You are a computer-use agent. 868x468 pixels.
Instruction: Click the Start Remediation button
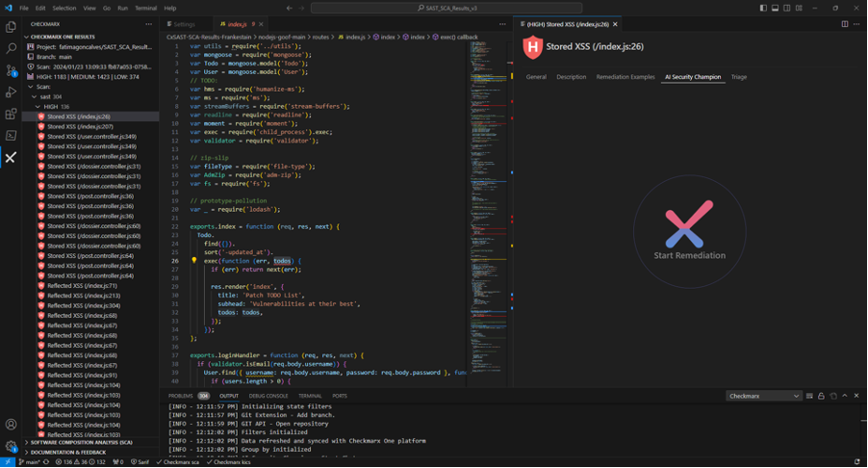689,231
